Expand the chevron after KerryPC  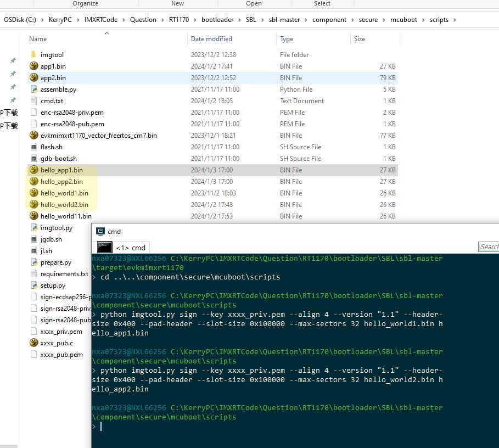pos(78,20)
